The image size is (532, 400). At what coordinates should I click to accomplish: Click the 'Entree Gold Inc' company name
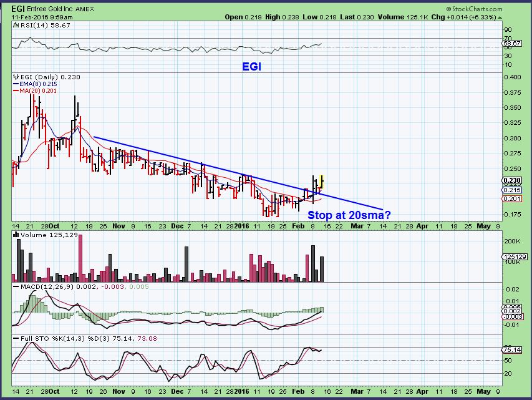point(49,9)
